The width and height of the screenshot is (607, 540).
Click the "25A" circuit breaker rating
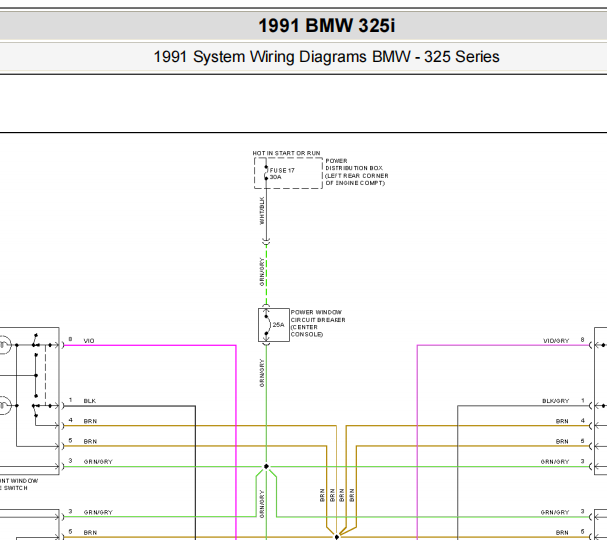pos(278,325)
